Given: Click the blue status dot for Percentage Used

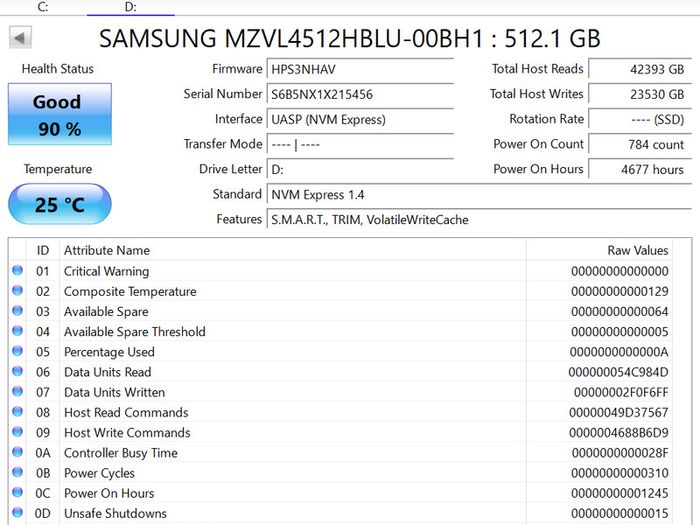Looking at the screenshot, I should (x=17, y=351).
